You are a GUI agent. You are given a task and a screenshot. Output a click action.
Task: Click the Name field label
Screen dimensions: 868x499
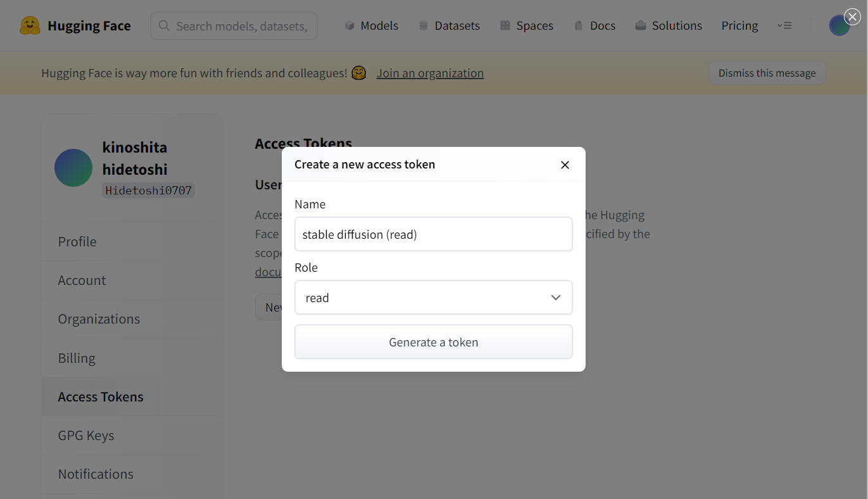click(x=310, y=204)
